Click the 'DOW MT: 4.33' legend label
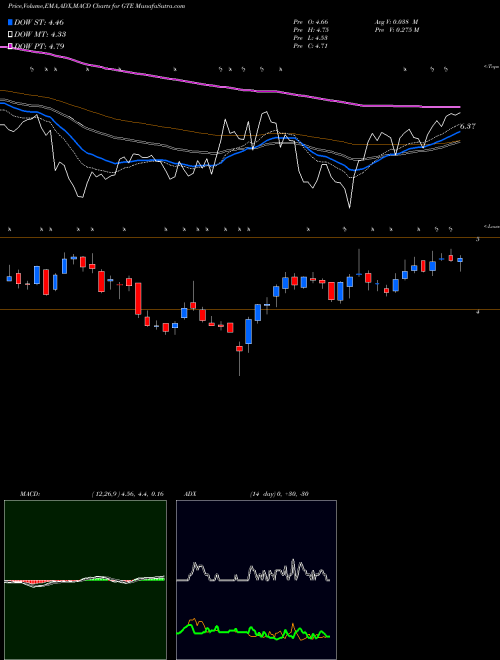Viewport: 500px width, 660px height. [40, 34]
